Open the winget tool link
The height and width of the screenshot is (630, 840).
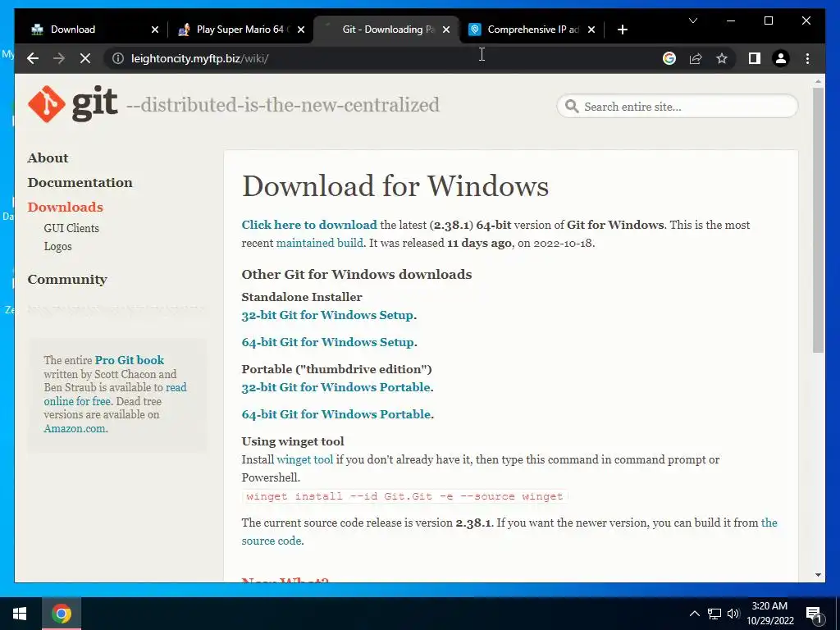pyautogui.click(x=305, y=459)
